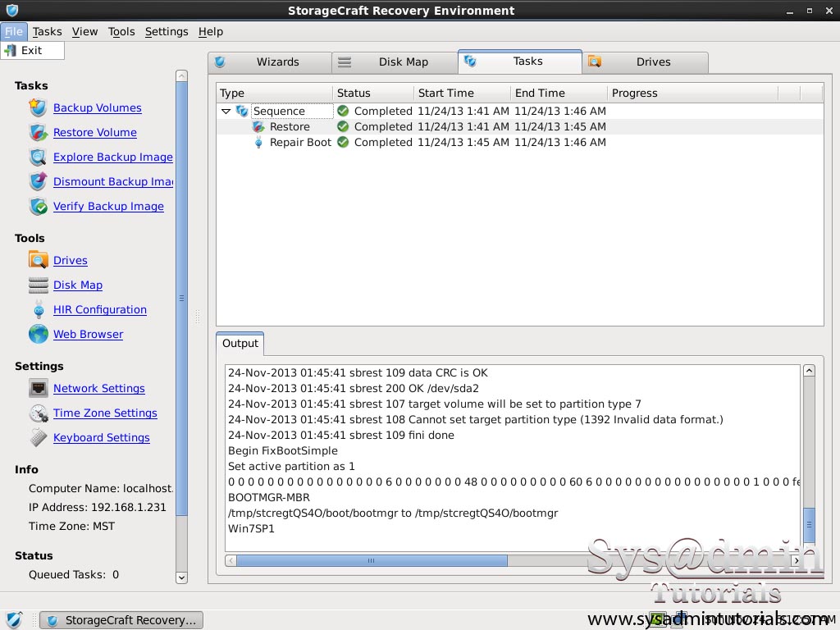Open the Explore Backup Image link
The width and height of the screenshot is (840, 630).
[x=113, y=157]
